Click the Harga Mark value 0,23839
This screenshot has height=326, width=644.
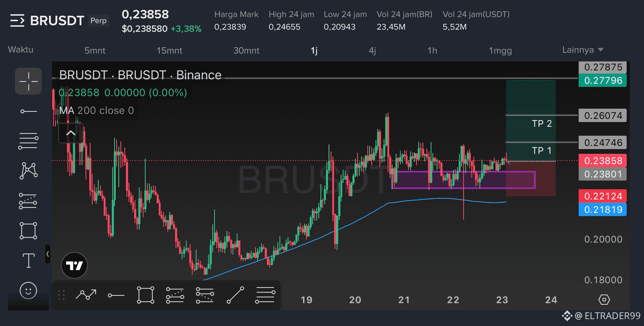[x=230, y=27]
